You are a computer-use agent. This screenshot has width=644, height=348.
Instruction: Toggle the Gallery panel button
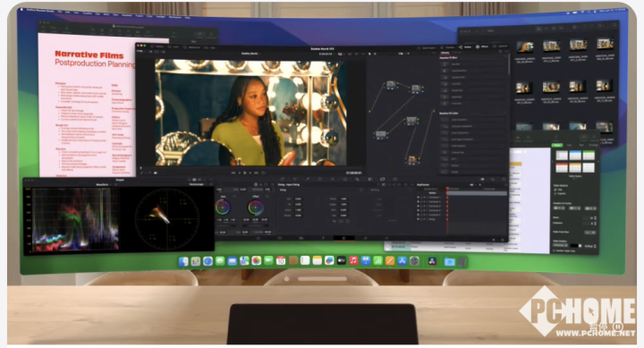(x=157, y=47)
